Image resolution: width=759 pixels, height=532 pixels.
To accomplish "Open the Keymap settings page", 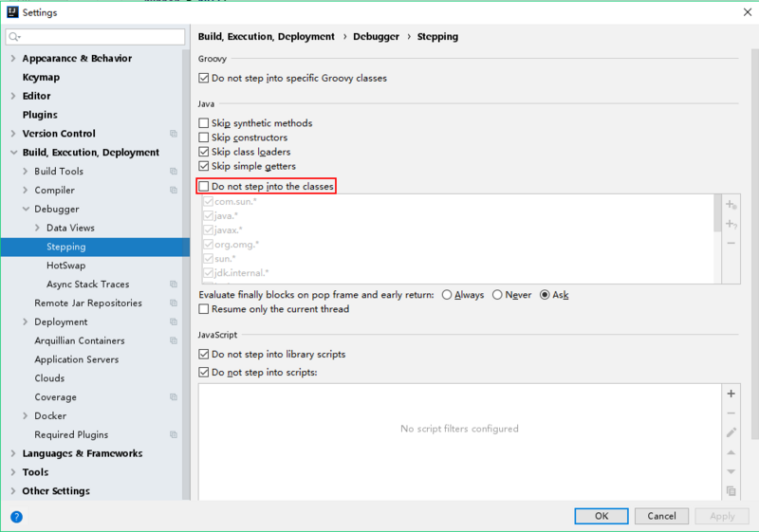I will pos(41,77).
